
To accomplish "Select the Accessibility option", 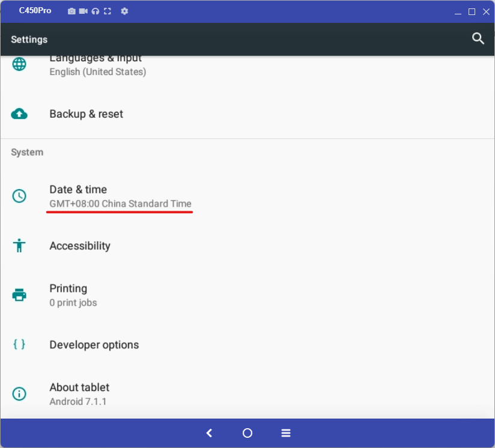I will (x=80, y=246).
